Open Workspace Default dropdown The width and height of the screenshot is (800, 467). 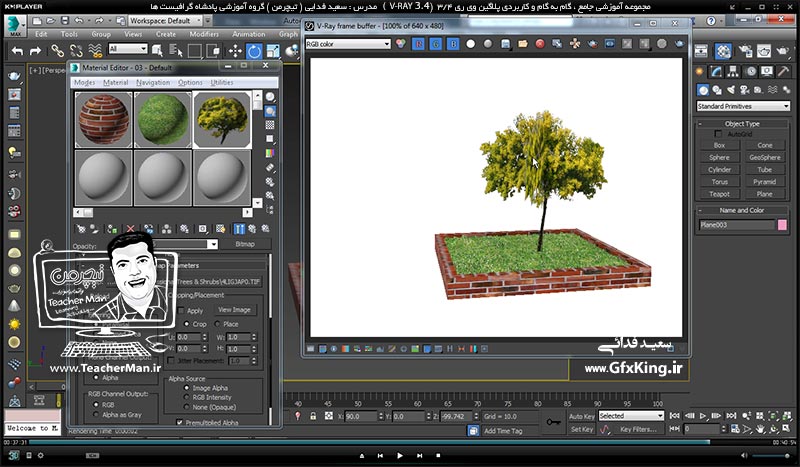click(165, 20)
